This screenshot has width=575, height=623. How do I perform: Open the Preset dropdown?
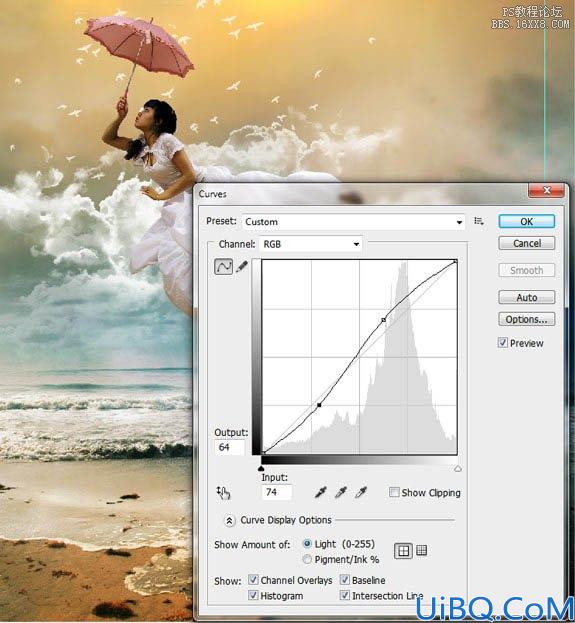point(353,222)
